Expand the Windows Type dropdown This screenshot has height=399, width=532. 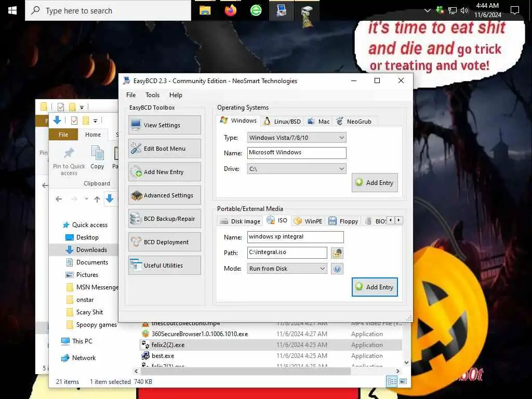[297, 137]
